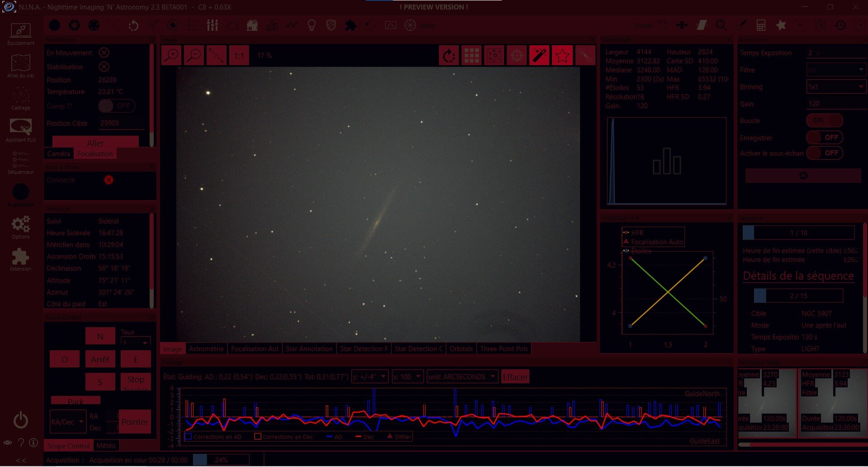Image resolution: width=868 pixels, height=467 pixels.
Task: Open the Binning 1x1 dropdown
Action: [836, 87]
